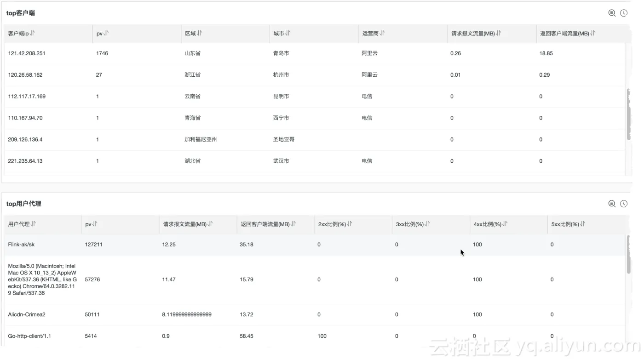Screen dimensions: 644x359
Task: Click top用户代理 panel title
Action: click(24, 204)
